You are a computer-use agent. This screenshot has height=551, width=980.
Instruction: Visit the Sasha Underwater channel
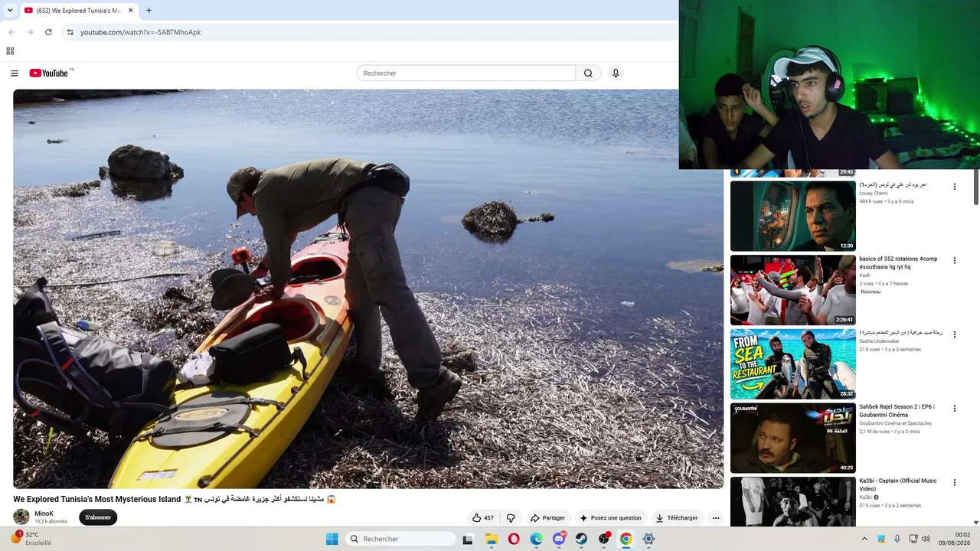coord(879,341)
